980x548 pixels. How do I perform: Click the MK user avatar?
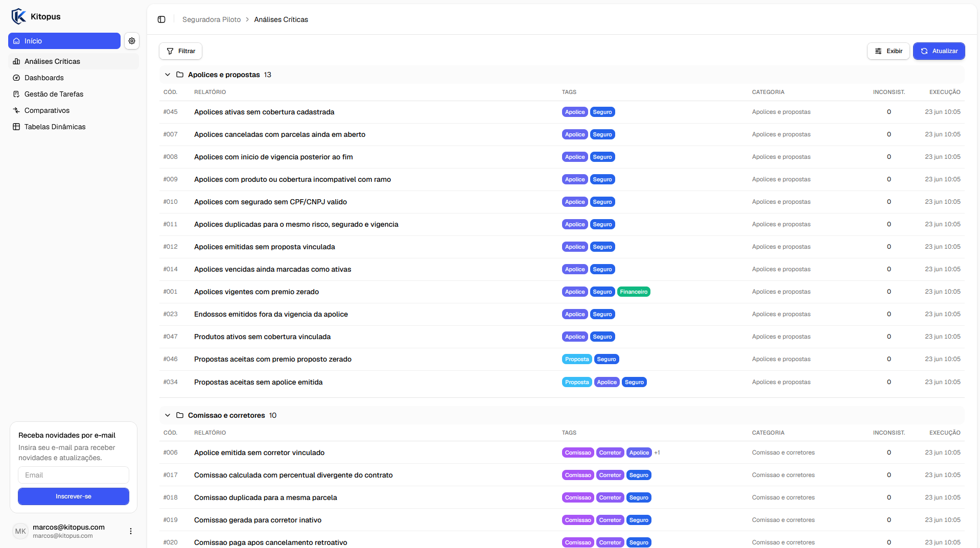click(20, 531)
